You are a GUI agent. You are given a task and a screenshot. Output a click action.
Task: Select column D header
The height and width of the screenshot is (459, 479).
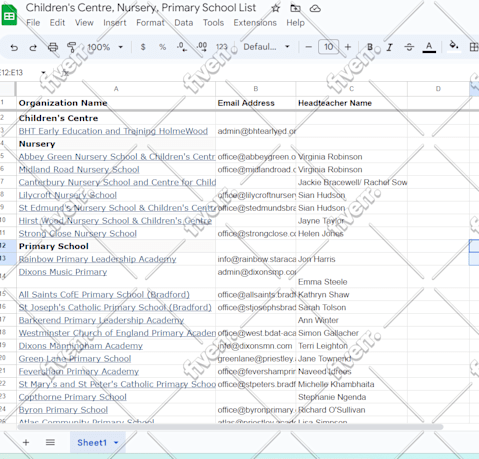[438, 89]
